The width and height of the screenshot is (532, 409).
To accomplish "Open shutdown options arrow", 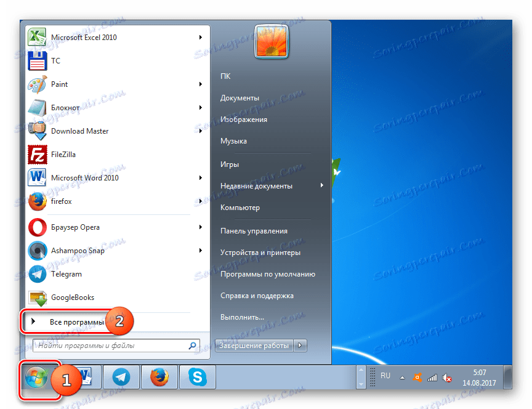I will (300, 346).
